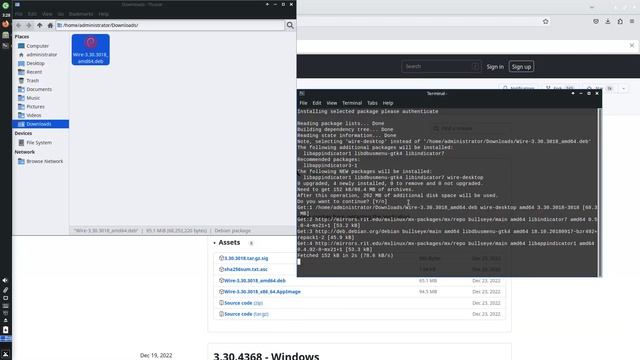This screenshot has width=640, height=360.
Task: Click the terminal icon in side panel
Action: [5, 45]
